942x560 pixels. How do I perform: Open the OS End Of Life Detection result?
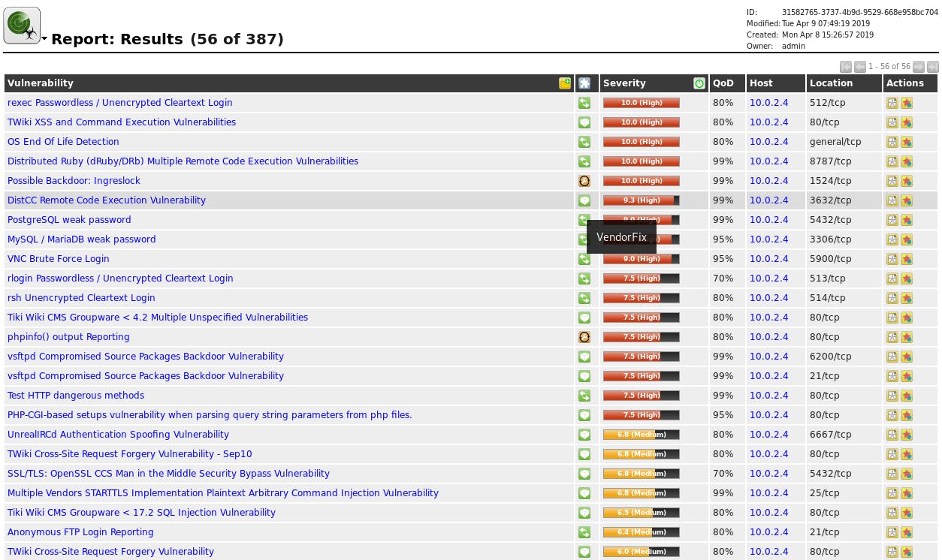pos(63,142)
